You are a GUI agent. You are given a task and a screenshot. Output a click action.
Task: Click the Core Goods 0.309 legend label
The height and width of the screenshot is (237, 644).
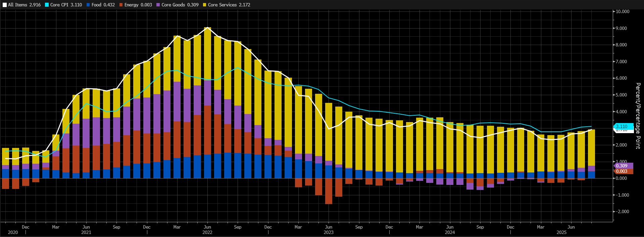(180, 5)
